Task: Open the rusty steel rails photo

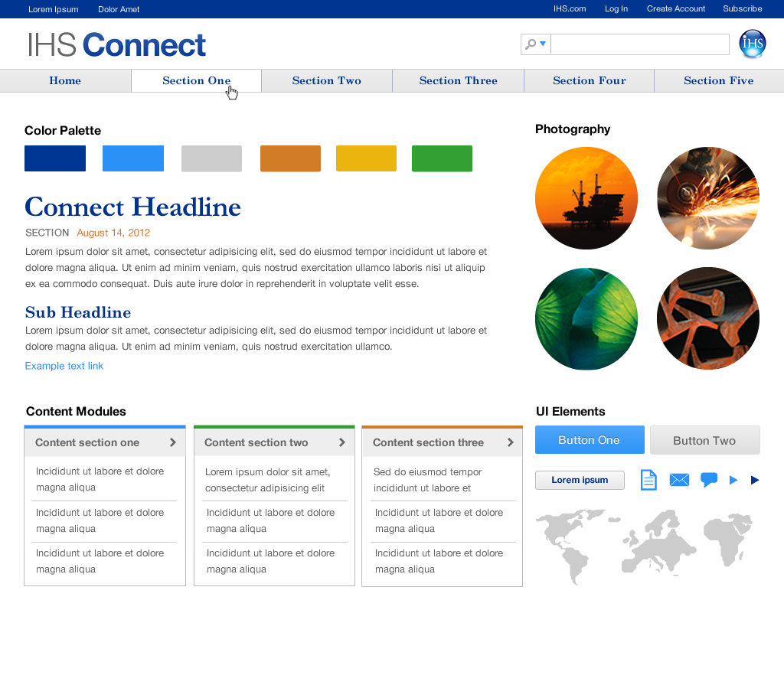Action: tap(708, 319)
